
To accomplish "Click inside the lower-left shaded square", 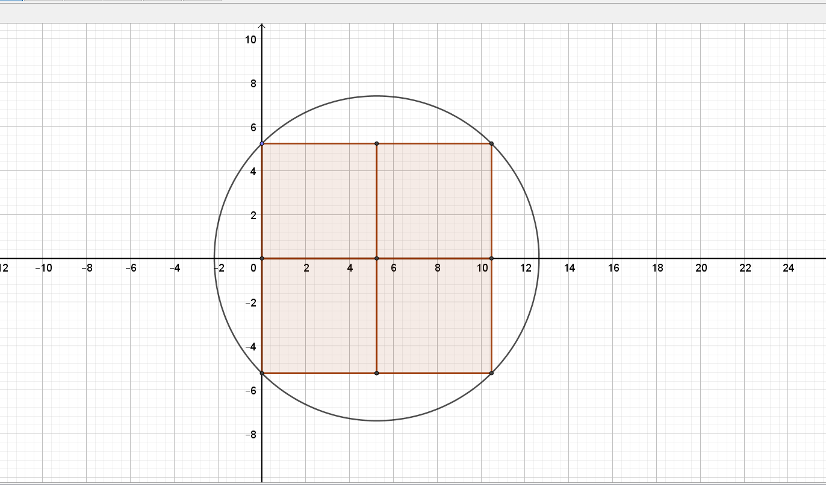I will (319, 316).
